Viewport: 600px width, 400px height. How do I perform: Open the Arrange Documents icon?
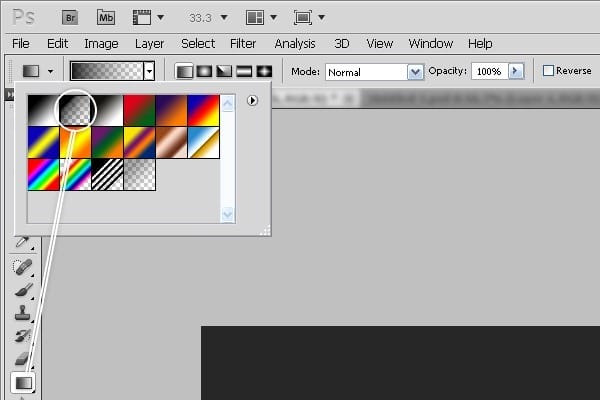254,18
